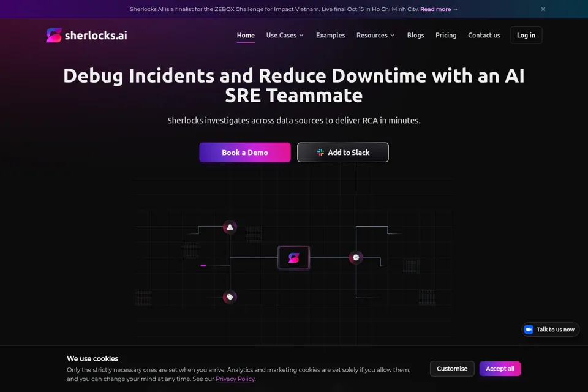Go to the Home nav item
Viewport: 588px width, 392px height.
point(246,36)
